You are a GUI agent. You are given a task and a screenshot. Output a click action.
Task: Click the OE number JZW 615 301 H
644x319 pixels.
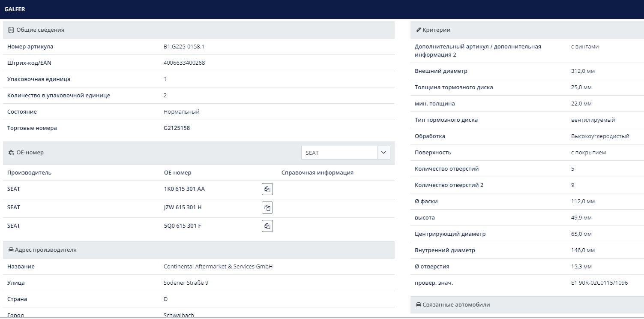coord(183,208)
